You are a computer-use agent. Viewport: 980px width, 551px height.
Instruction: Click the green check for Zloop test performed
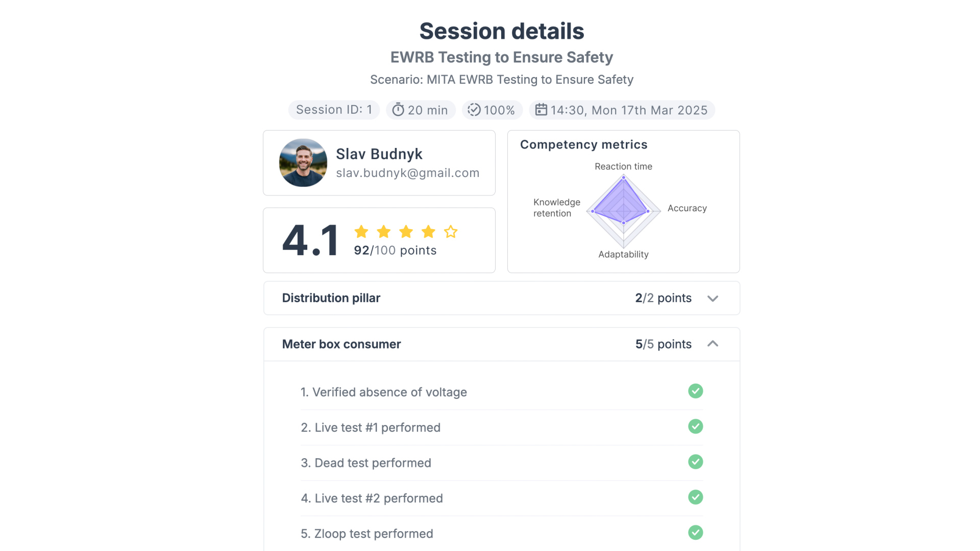pos(695,533)
